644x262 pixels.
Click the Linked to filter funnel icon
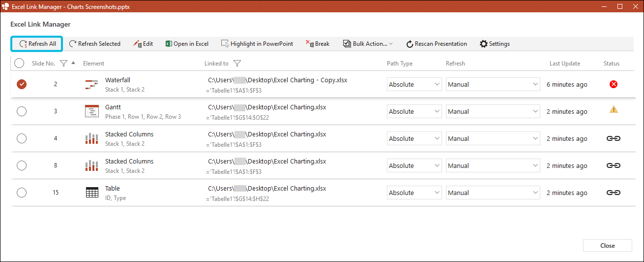237,63
